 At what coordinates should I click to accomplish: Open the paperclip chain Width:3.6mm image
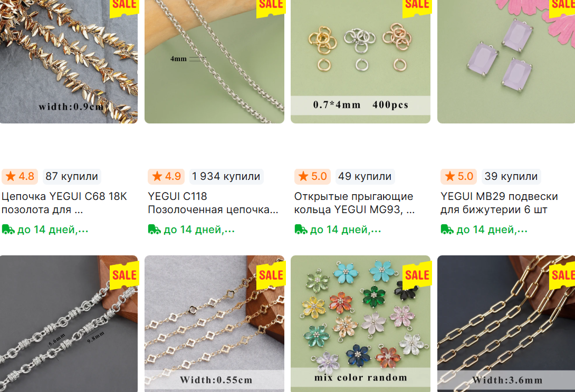point(506,324)
